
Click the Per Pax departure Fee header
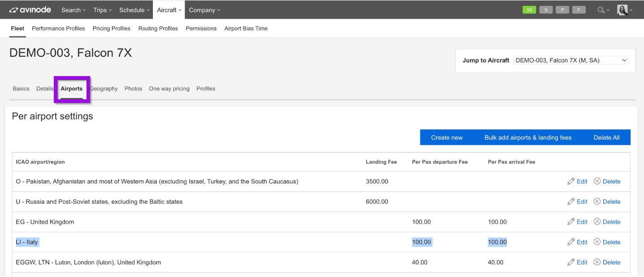coord(440,162)
